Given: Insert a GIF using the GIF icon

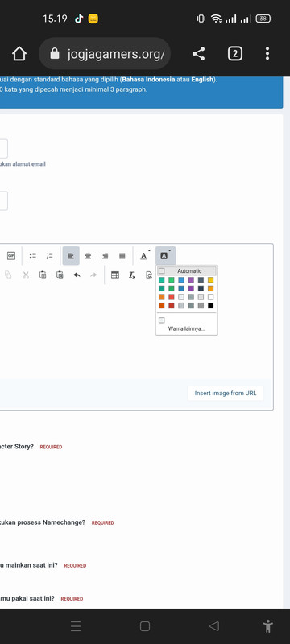Looking at the screenshot, I should (x=11, y=256).
